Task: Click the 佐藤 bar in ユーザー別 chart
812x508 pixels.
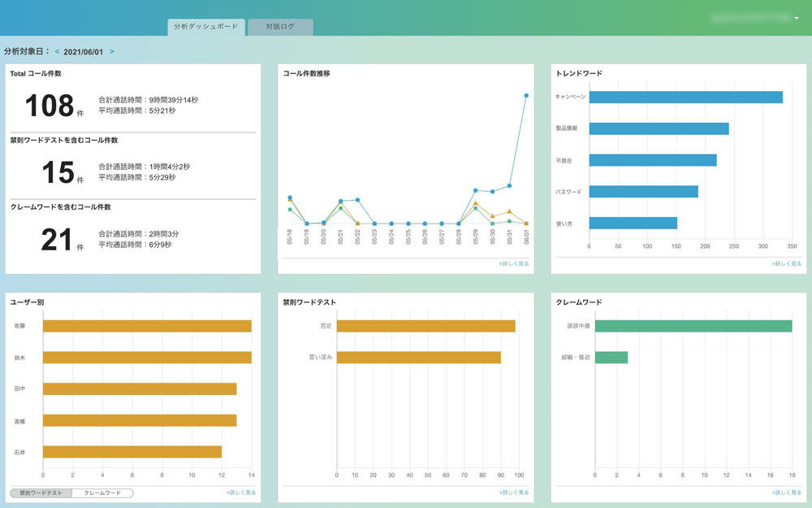Action: click(147, 326)
